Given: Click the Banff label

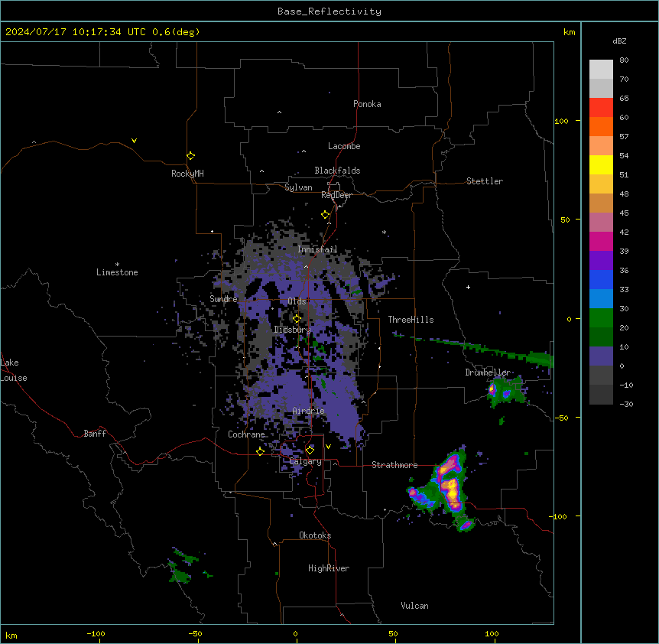Looking at the screenshot, I should 95,434.
